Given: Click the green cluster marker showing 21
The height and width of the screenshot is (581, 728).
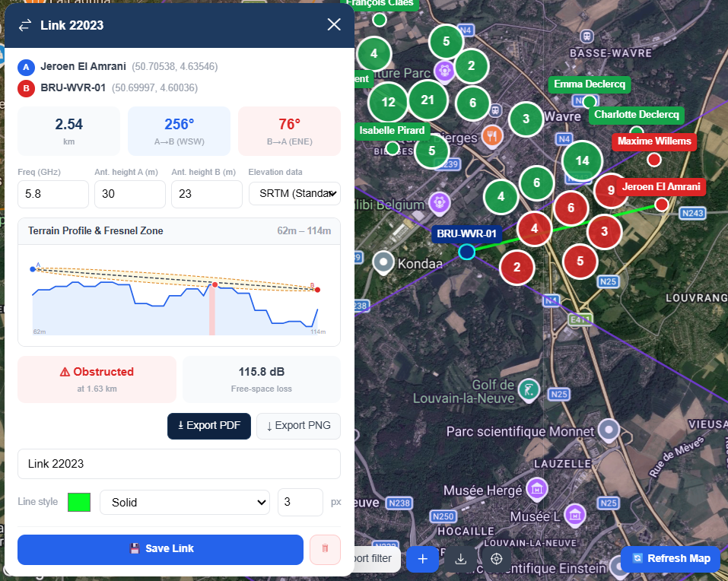Looking at the screenshot, I should (x=428, y=100).
